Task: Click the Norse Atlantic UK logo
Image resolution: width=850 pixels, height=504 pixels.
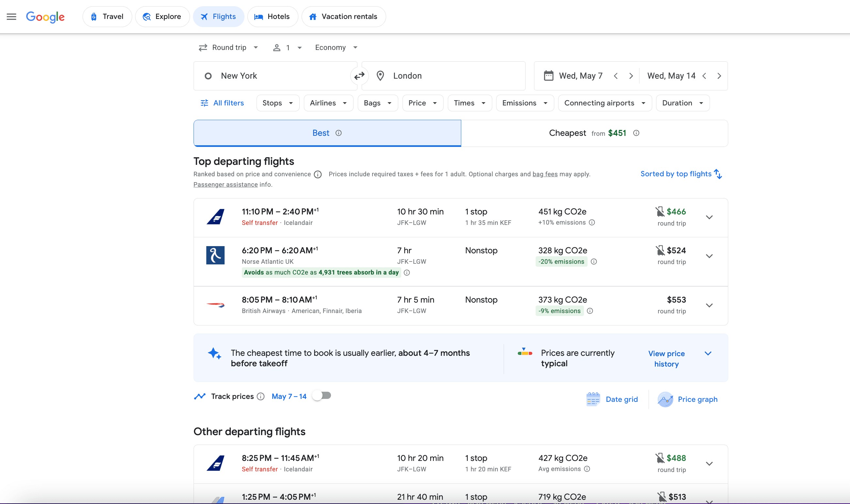Action: 215,255
